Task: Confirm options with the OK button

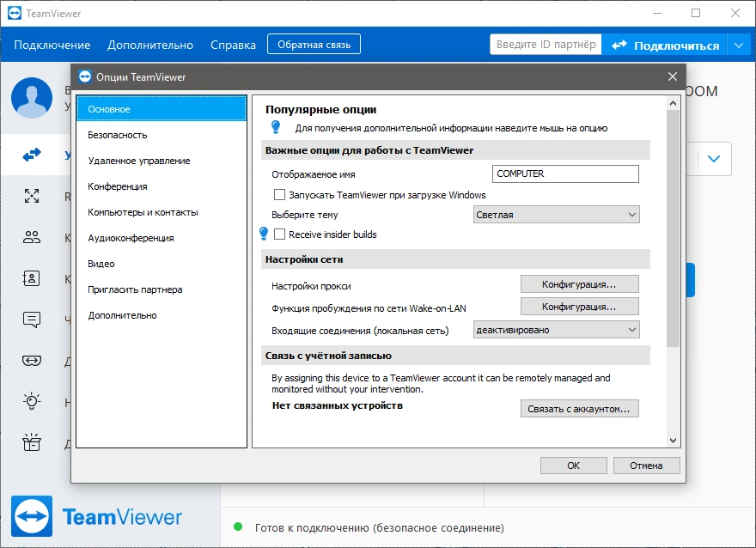Action: click(x=574, y=466)
